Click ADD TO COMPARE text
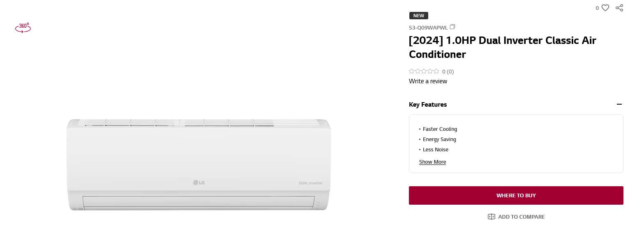This screenshot has height=233, width=644. click(x=521, y=217)
